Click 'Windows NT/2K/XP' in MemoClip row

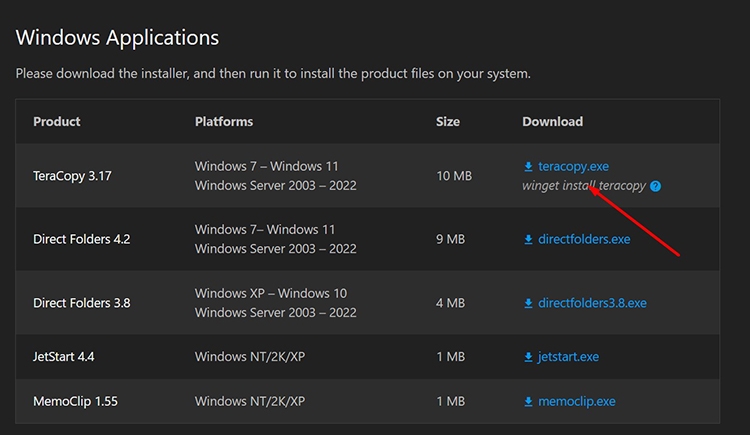[250, 402]
